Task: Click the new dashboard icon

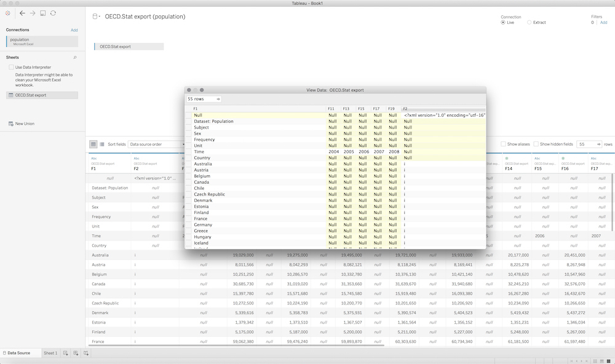Action: (x=76, y=353)
